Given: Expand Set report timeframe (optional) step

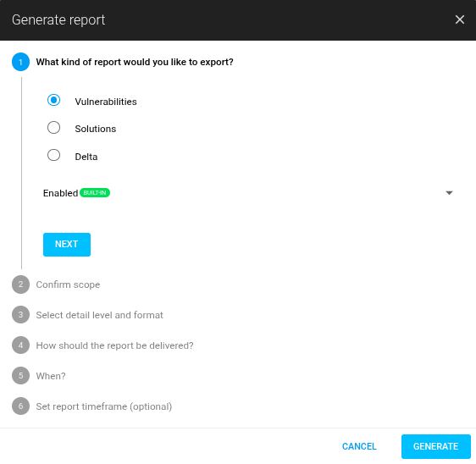Looking at the screenshot, I should pos(104,406).
